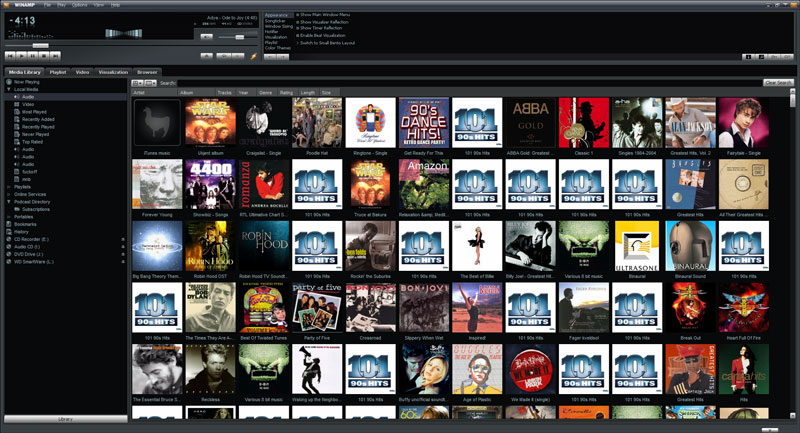
Task: Open the Play menu
Action: click(61, 5)
